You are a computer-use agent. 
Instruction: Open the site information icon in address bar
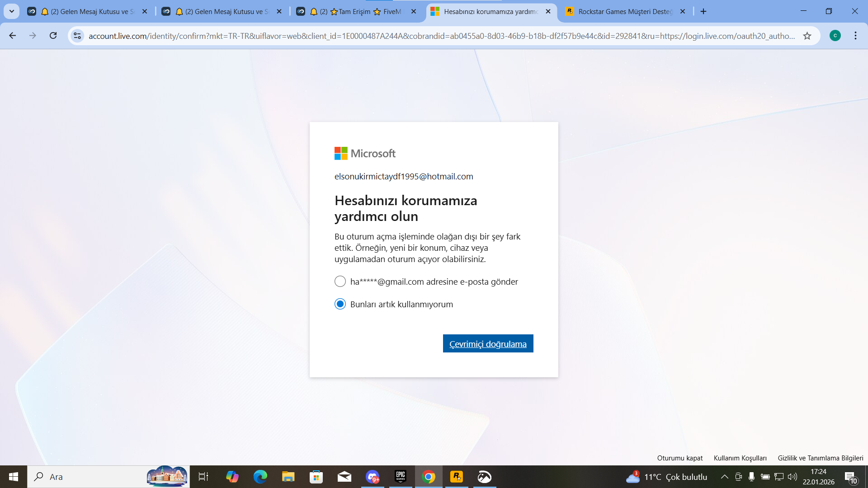[x=77, y=36]
